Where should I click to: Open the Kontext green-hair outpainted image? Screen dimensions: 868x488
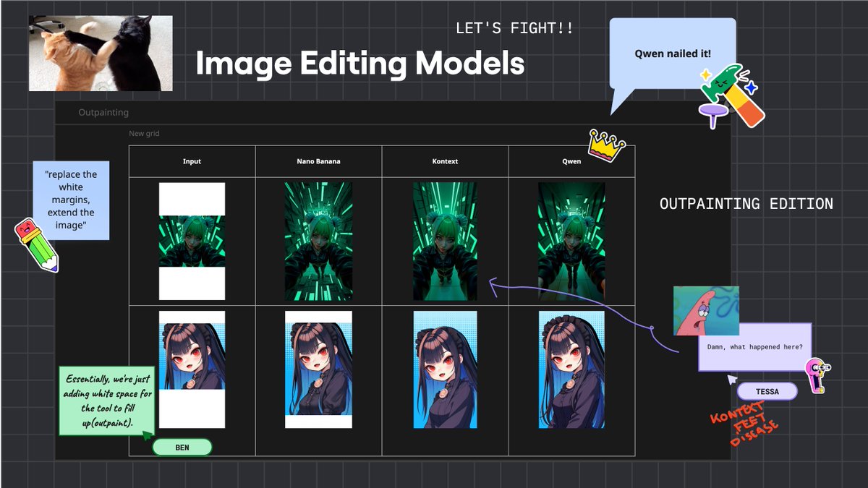(445, 241)
